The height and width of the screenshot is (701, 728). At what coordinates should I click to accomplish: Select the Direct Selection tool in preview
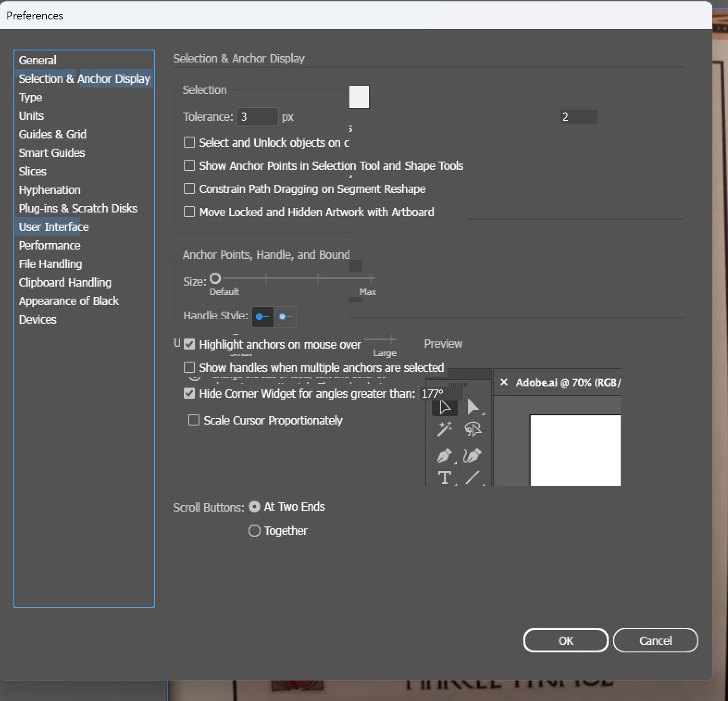pyautogui.click(x=473, y=407)
